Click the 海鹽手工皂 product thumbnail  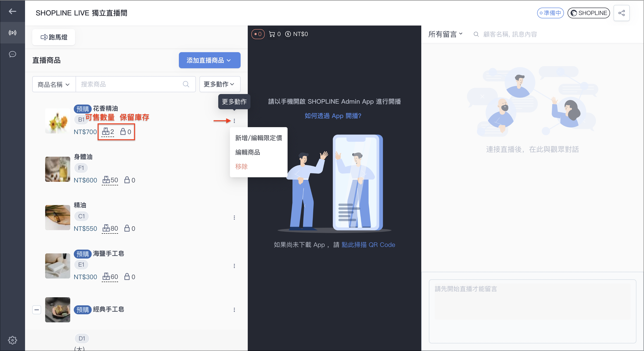tap(57, 266)
